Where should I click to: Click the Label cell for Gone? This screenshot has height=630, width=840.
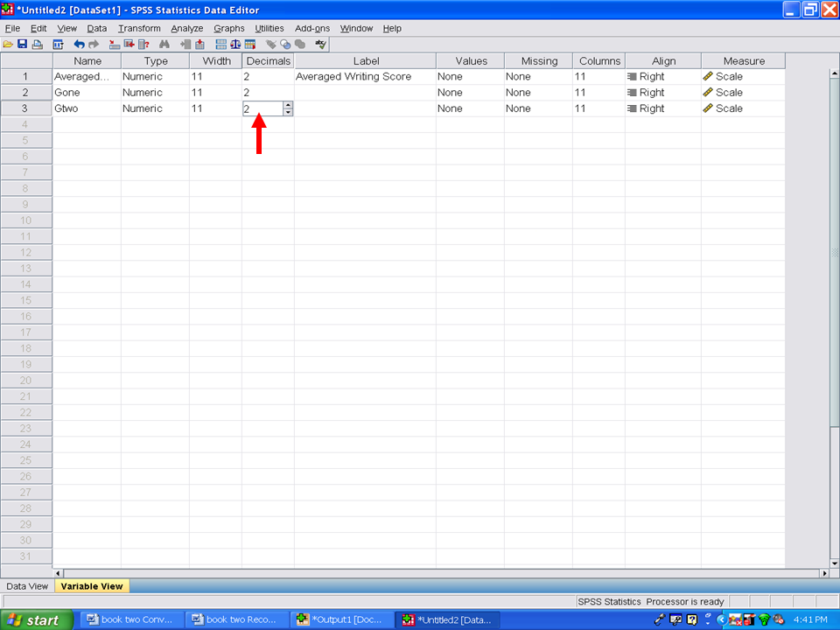point(365,93)
